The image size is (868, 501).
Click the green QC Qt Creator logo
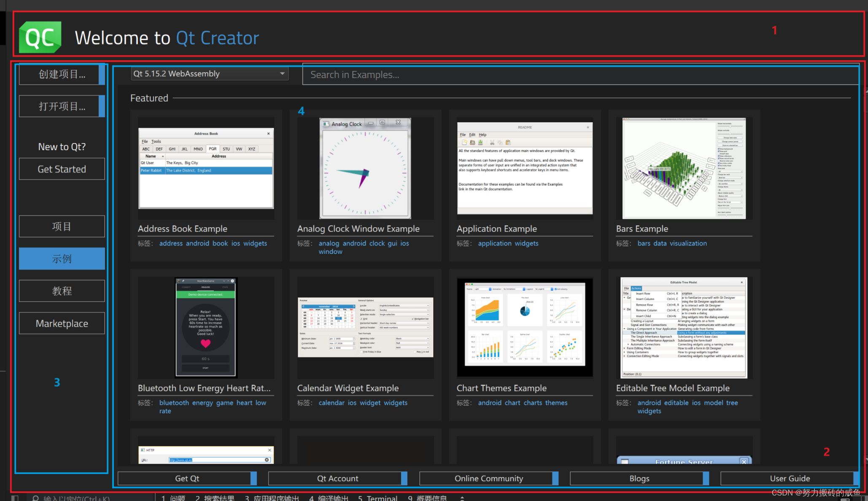coord(40,37)
